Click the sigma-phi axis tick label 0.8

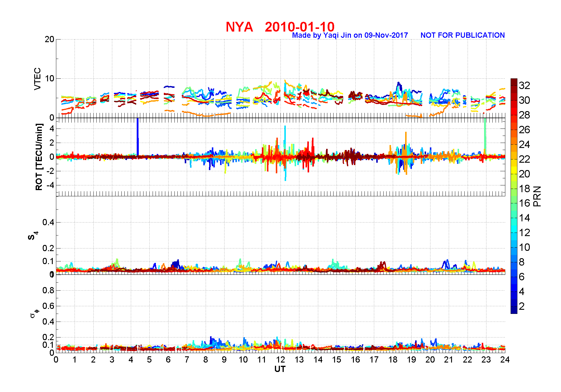(48, 290)
